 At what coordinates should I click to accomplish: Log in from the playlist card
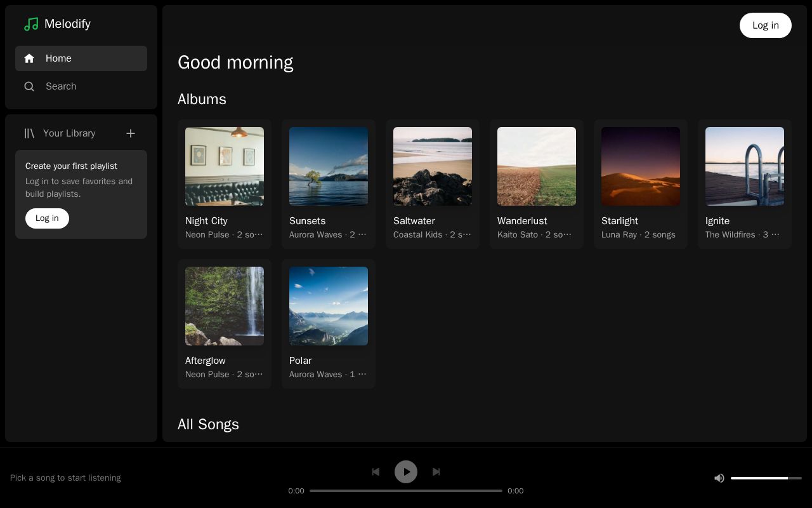coord(47,218)
